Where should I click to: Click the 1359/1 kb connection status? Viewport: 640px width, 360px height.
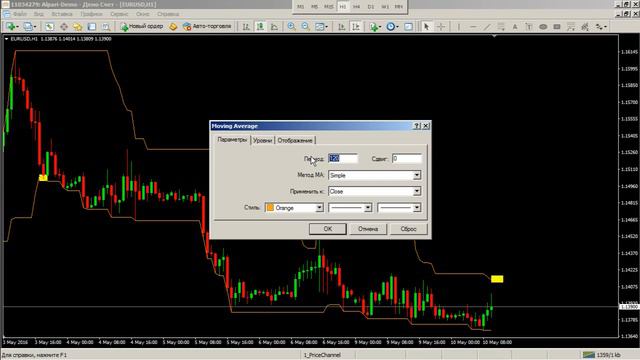pyautogui.click(x=601, y=355)
